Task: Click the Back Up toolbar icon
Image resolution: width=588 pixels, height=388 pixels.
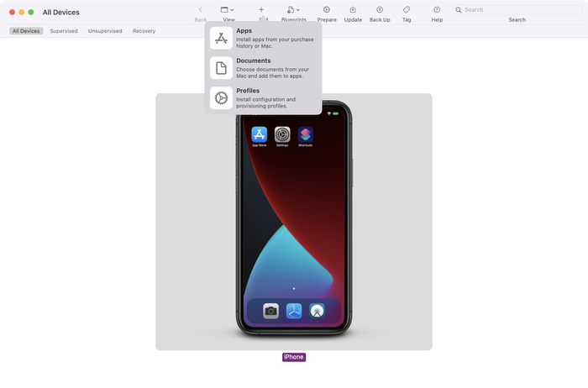Action: [x=380, y=10]
